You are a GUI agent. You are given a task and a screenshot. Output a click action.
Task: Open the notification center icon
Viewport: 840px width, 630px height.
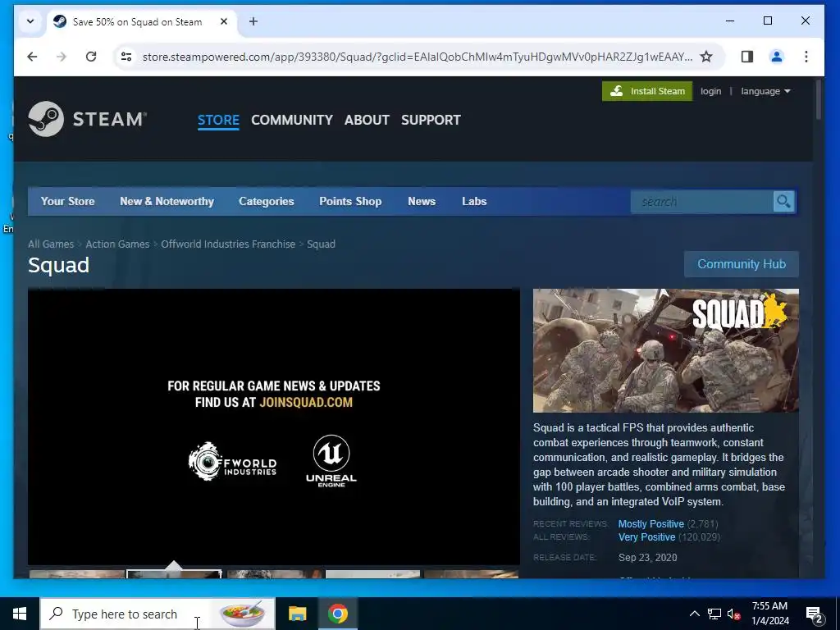[x=815, y=614]
